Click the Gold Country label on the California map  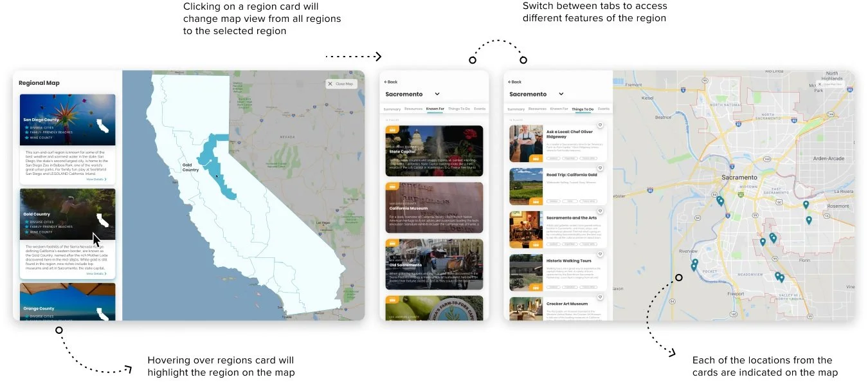pyautogui.click(x=191, y=167)
